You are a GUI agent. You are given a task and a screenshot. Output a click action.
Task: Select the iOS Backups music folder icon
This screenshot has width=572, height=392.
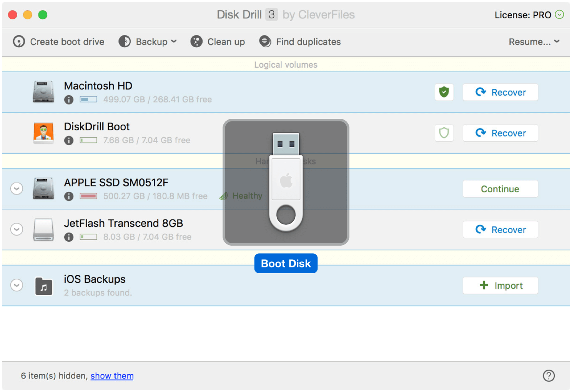pos(44,286)
